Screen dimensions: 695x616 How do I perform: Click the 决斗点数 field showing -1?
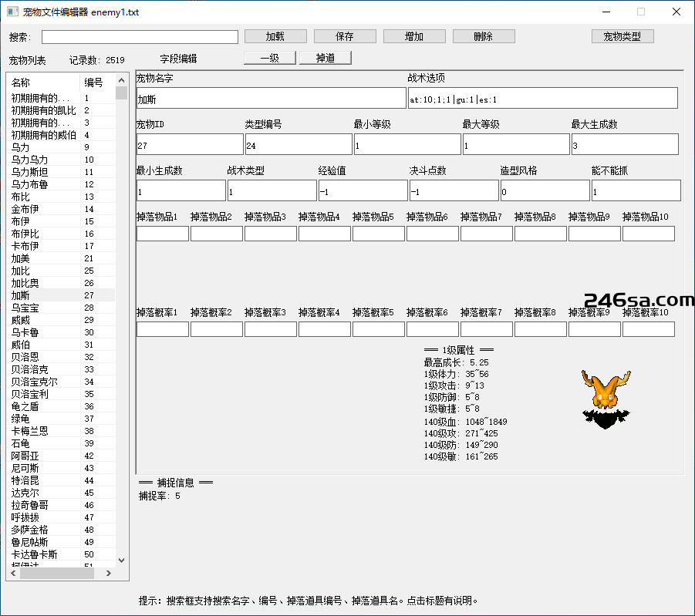(454, 190)
